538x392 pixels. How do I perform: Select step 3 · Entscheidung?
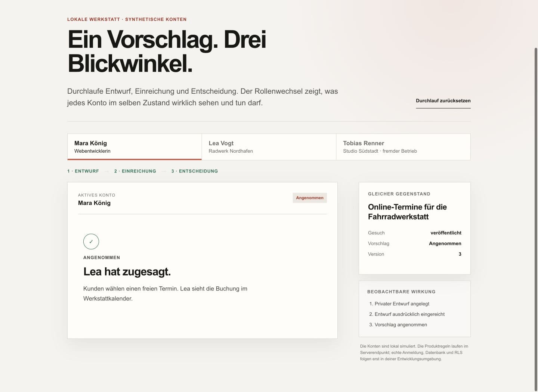coord(195,171)
